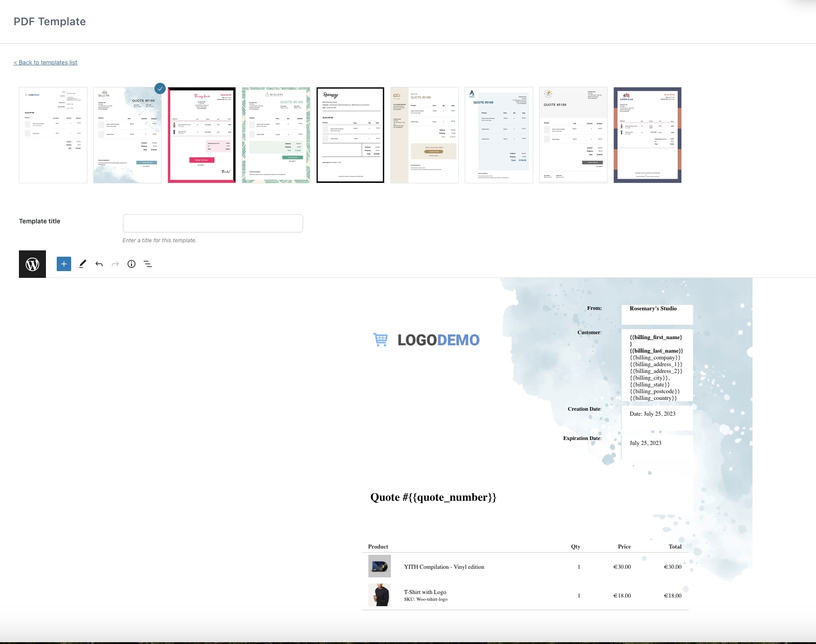The height and width of the screenshot is (644, 816).
Task: Focus the Template title input field
Action: pos(213,223)
